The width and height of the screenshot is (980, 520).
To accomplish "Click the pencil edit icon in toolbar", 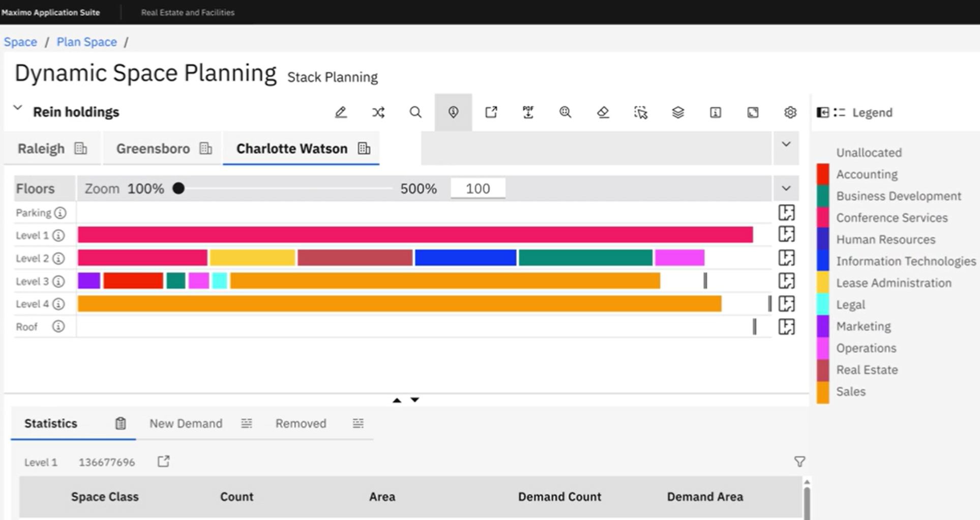I will (341, 112).
